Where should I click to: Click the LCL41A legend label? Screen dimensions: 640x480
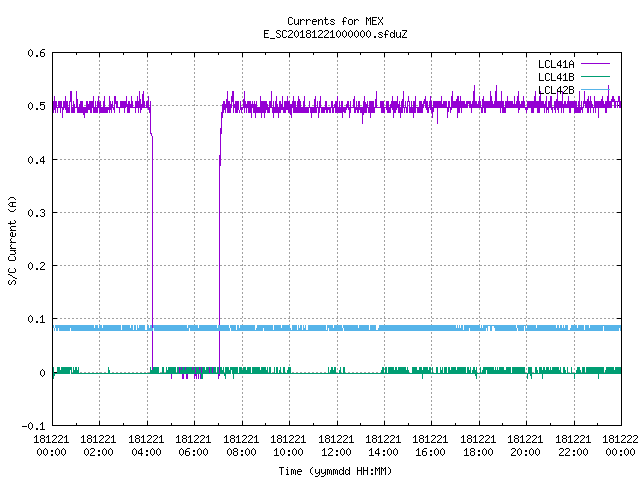(556, 64)
